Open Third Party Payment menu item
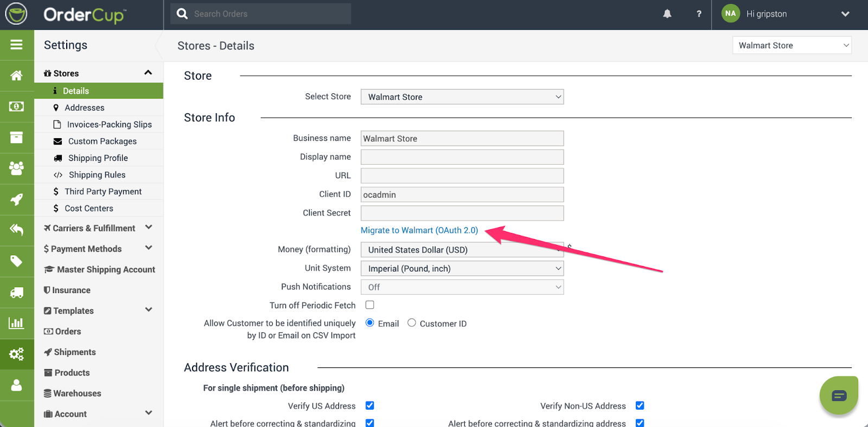This screenshot has width=868, height=427. 99,191
